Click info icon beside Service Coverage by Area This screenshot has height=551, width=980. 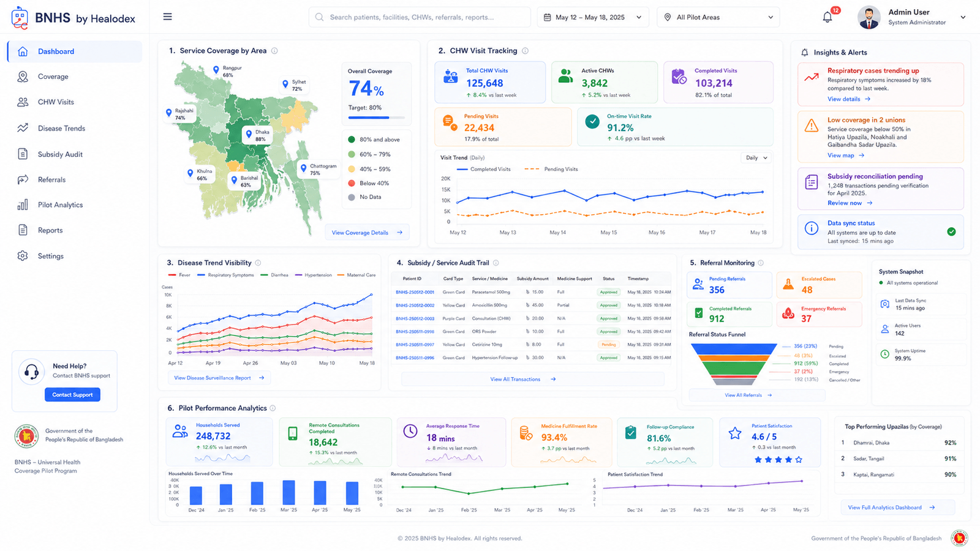coord(274,51)
